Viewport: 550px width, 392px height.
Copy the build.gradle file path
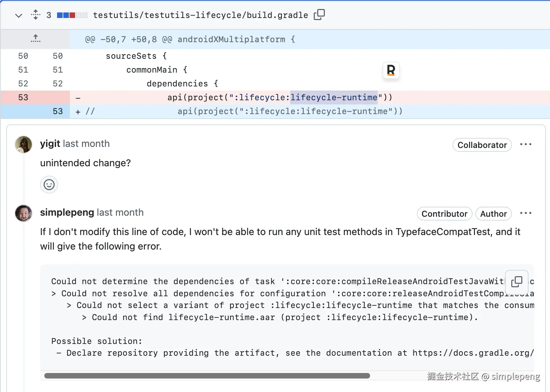point(319,15)
